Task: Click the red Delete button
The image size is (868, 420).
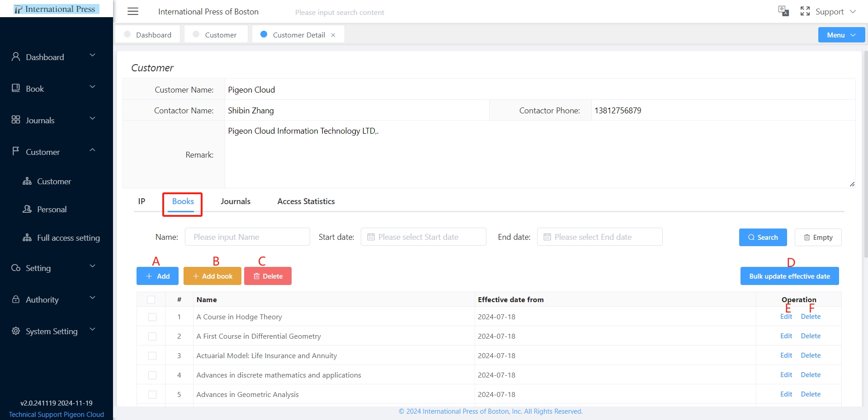Action: [268, 276]
